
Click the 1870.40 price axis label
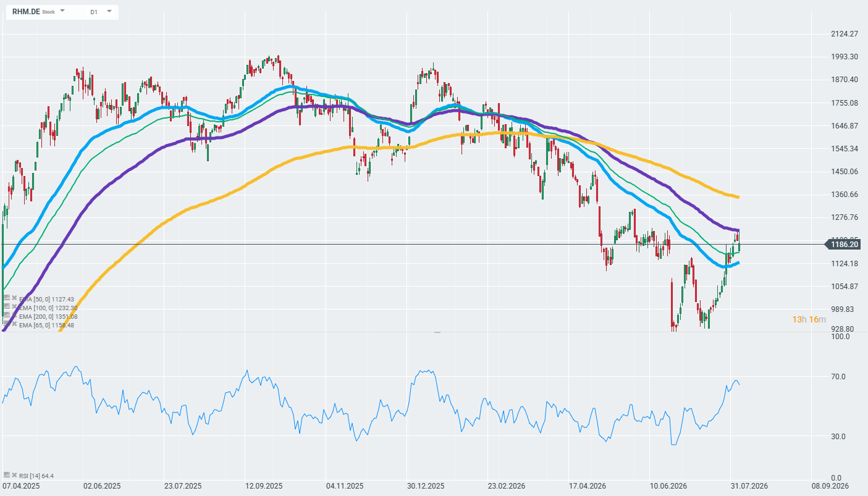[x=845, y=80]
